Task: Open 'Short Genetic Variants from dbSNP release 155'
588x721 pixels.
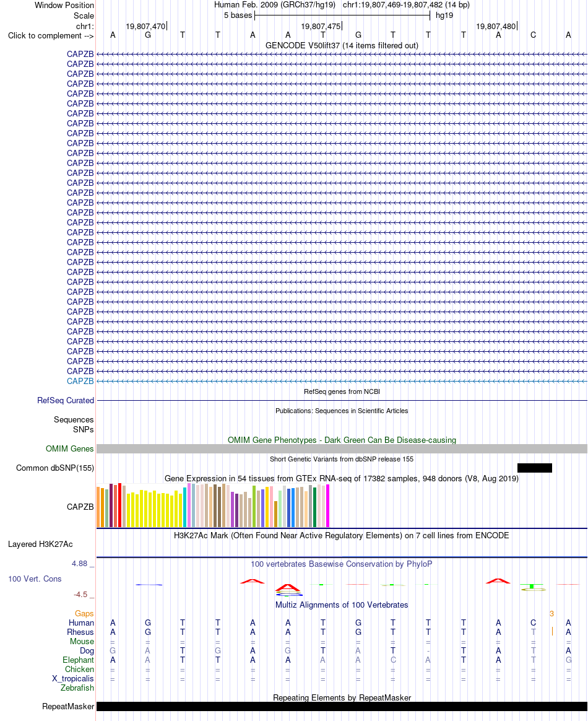Action: tap(342, 460)
